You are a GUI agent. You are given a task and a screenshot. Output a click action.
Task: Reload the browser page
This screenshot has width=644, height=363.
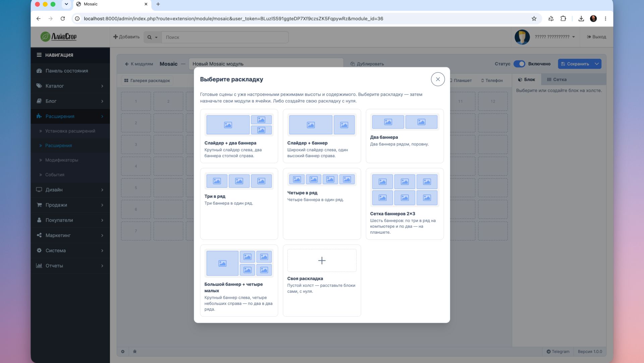pyautogui.click(x=63, y=18)
